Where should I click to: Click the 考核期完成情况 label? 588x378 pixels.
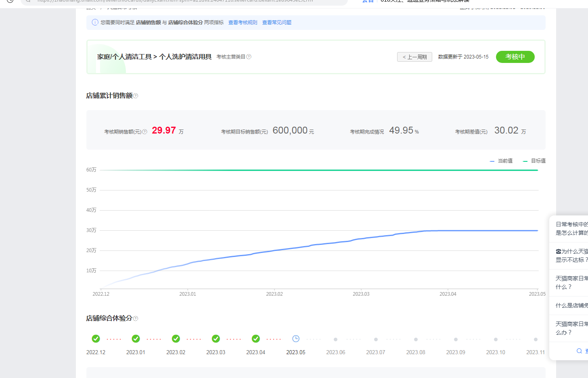tap(367, 132)
